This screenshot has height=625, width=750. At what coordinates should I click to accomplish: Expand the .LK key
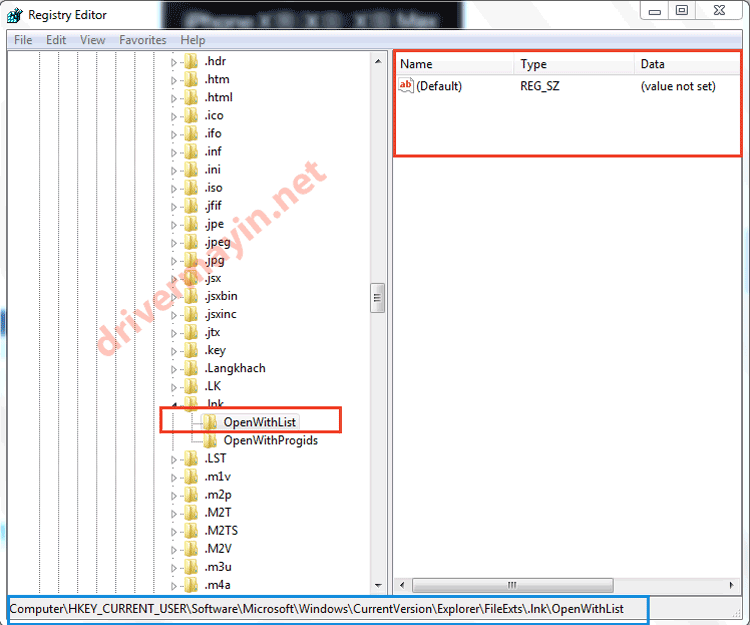[174, 387]
